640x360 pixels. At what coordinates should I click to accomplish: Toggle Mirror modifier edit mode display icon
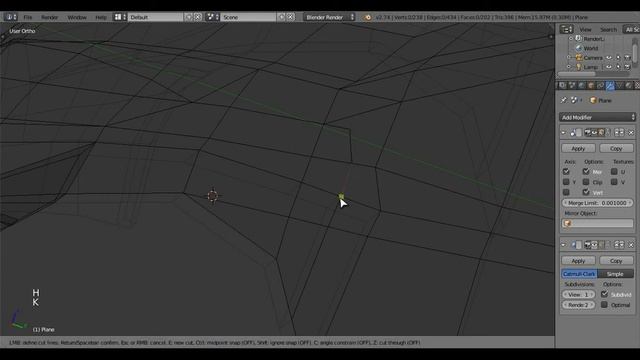click(601, 133)
